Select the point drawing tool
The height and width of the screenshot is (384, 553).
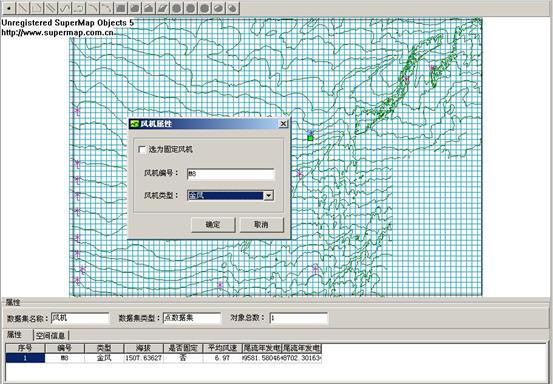pyautogui.click(x=9, y=8)
